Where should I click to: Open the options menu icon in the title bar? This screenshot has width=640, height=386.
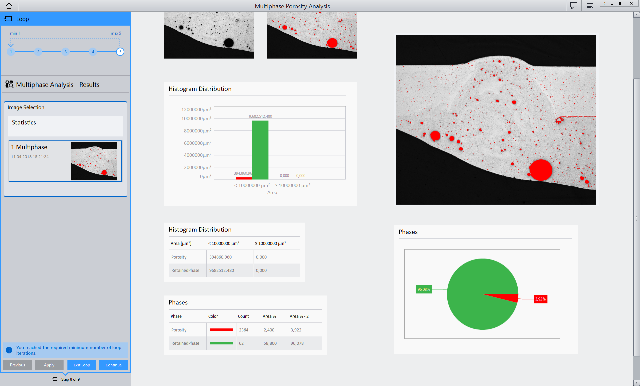pyautogui.click(x=590, y=6)
